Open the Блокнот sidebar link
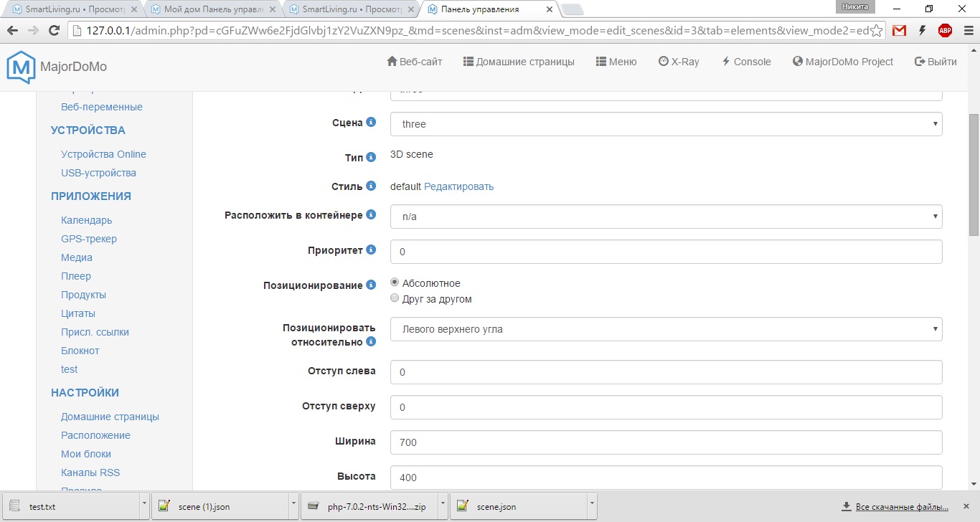The image size is (980, 522). coord(80,351)
